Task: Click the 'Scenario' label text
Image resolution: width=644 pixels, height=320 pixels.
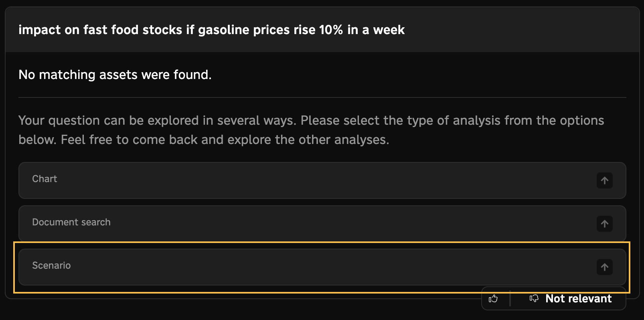Action: point(51,265)
